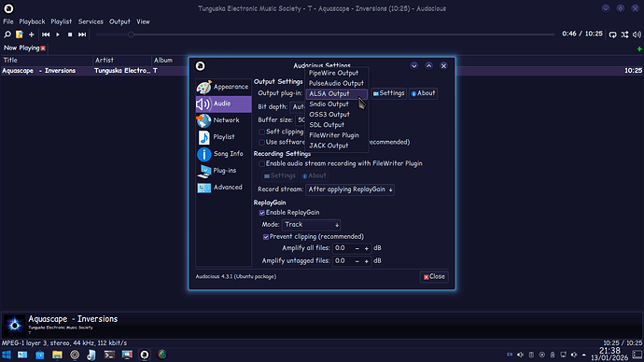Increase Amplify untagged files value
Viewport: 644px width, 362px height.
coord(367,261)
